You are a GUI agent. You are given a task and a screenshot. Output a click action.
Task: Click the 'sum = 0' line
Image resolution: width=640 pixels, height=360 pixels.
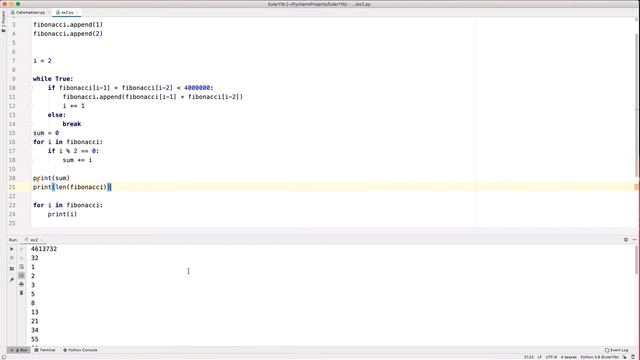[x=46, y=133]
